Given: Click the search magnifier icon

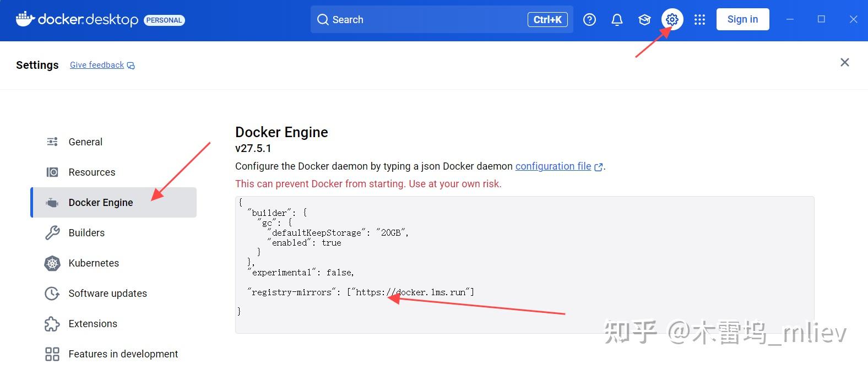Looking at the screenshot, I should tap(323, 20).
